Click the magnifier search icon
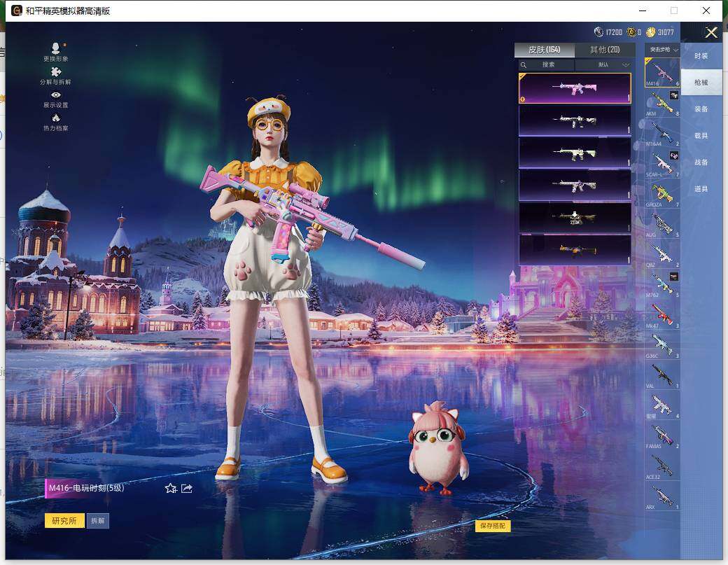This screenshot has width=728, height=565. click(x=524, y=64)
